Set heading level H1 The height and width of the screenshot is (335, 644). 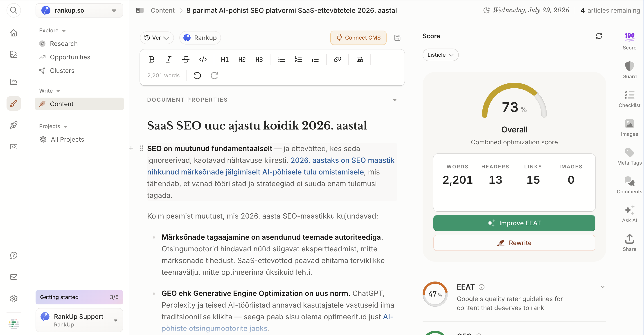point(225,59)
